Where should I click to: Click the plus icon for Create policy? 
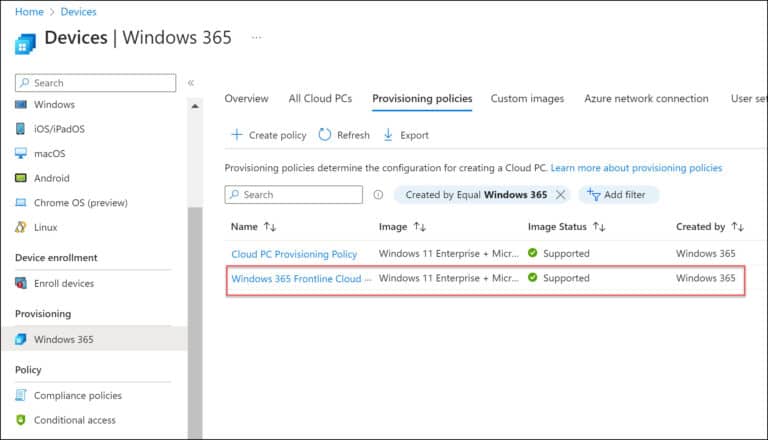coord(237,135)
